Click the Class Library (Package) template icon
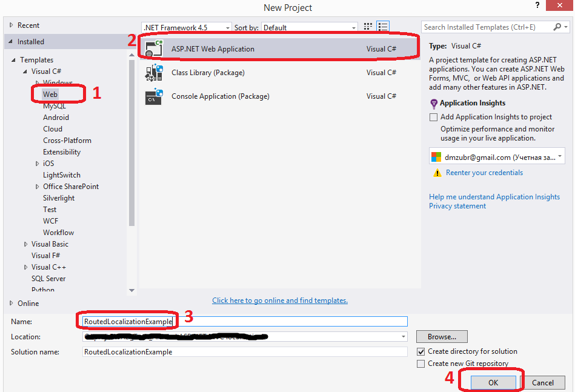 154,73
